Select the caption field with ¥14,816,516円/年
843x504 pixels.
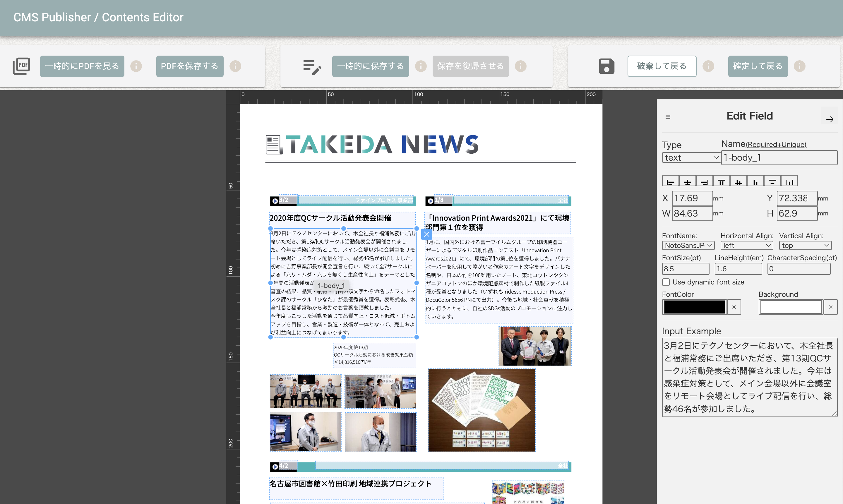(374, 355)
